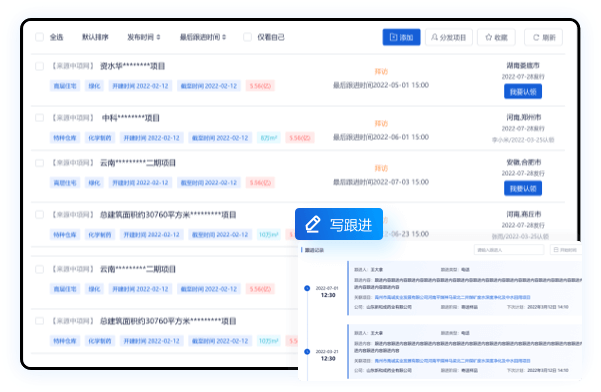Click 高层住宅 tag in 资水华 row

(65, 86)
